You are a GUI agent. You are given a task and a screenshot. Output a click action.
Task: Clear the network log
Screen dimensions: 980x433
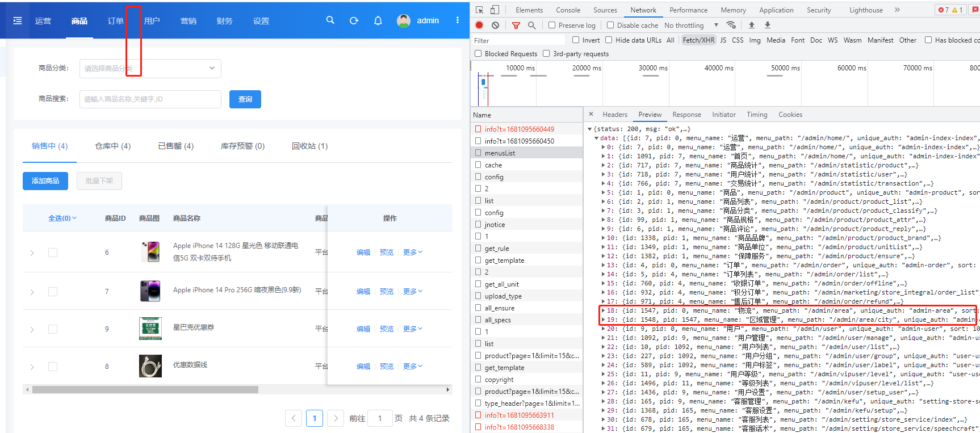click(495, 25)
